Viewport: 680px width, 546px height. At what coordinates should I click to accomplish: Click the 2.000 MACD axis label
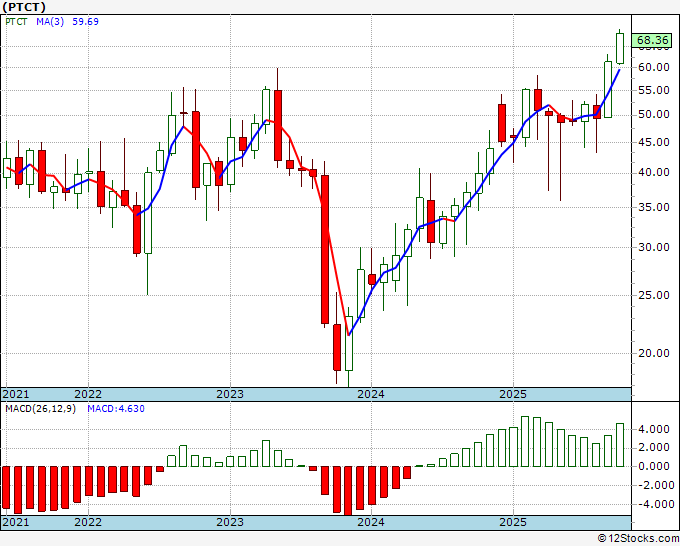[656, 448]
